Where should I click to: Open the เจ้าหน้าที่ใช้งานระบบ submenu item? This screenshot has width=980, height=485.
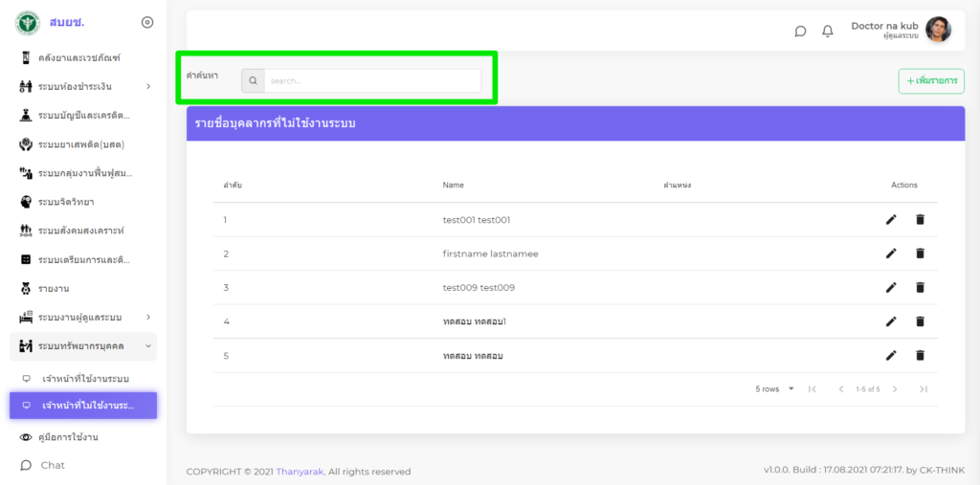click(x=85, y=379)
